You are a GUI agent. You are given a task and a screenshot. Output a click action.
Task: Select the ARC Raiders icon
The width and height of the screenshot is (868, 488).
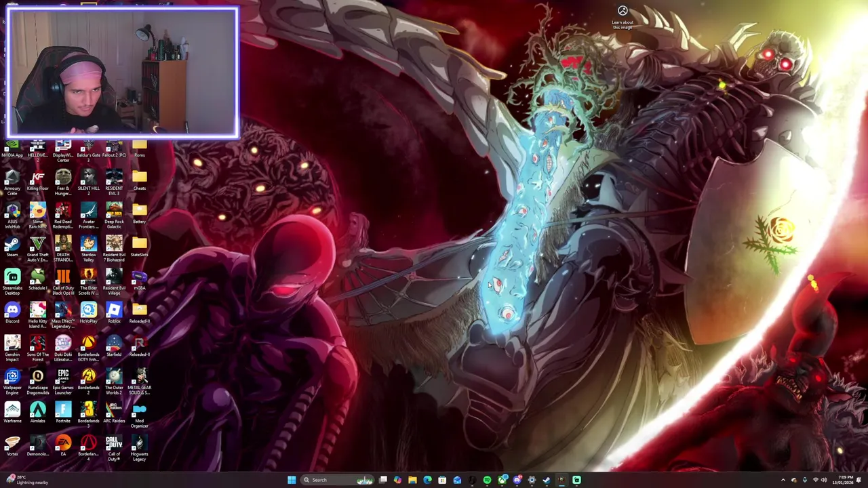tap(114, 413)
